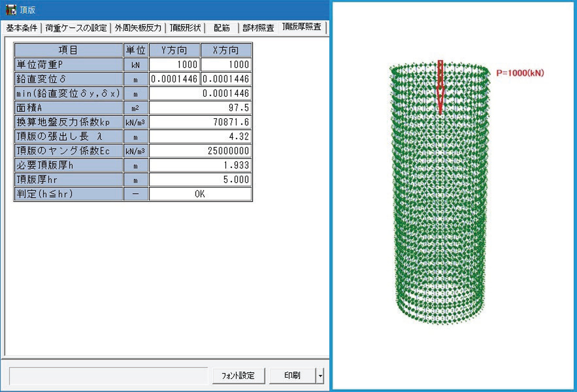The height and width of the screenshot is (392, 577).
Task: Click the フォント設定 button
Action: point(238,375)
